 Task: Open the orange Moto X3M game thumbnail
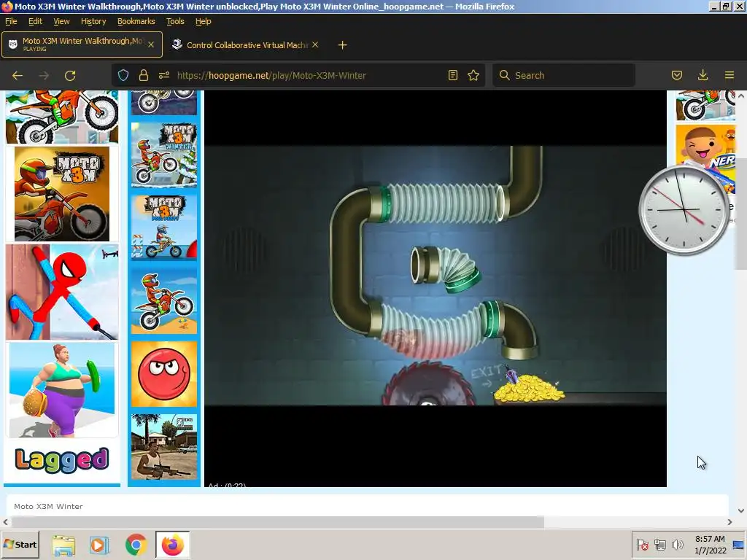tap(62, 194)
